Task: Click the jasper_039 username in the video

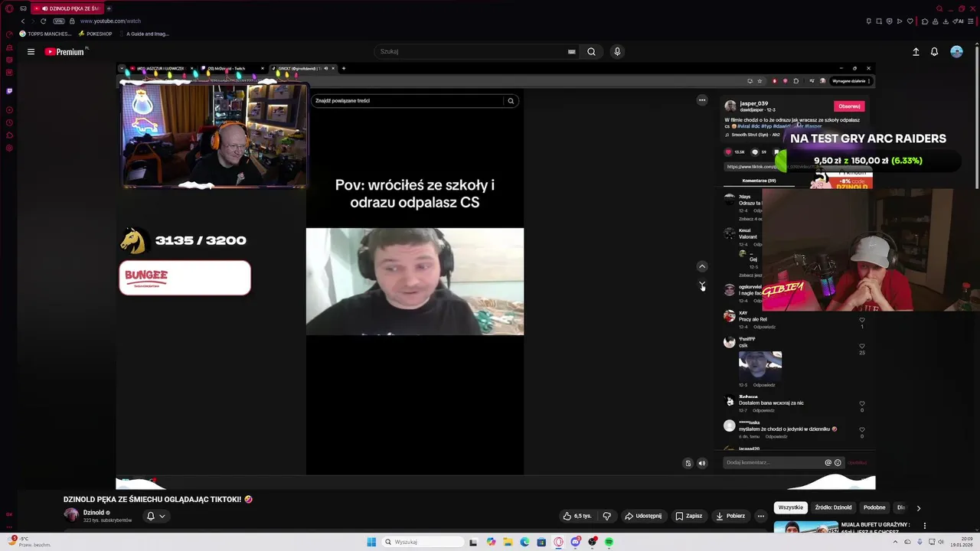Action: click(754, 103)
